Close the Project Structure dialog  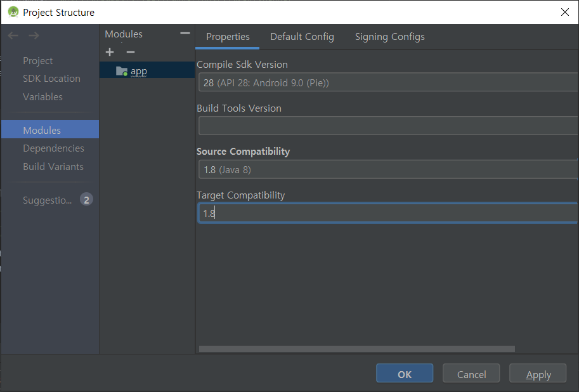tap(564, 12)
